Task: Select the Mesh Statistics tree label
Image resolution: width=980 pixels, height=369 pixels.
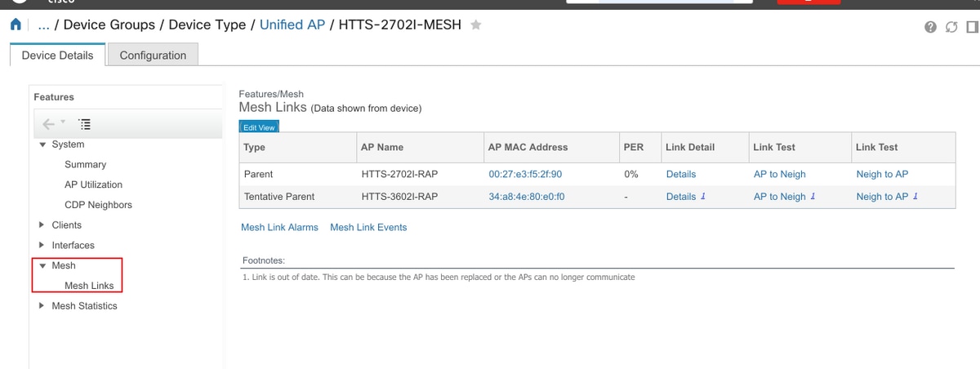Action: (84, 306)
